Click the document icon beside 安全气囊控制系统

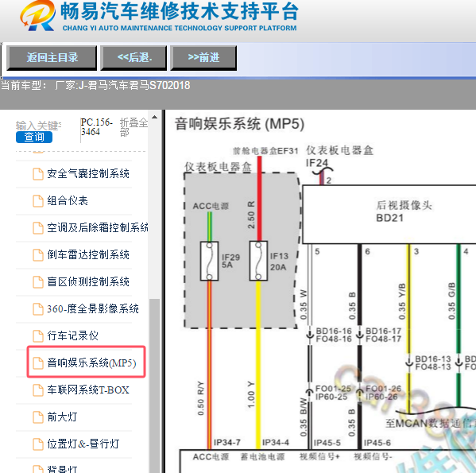point(38,174)
